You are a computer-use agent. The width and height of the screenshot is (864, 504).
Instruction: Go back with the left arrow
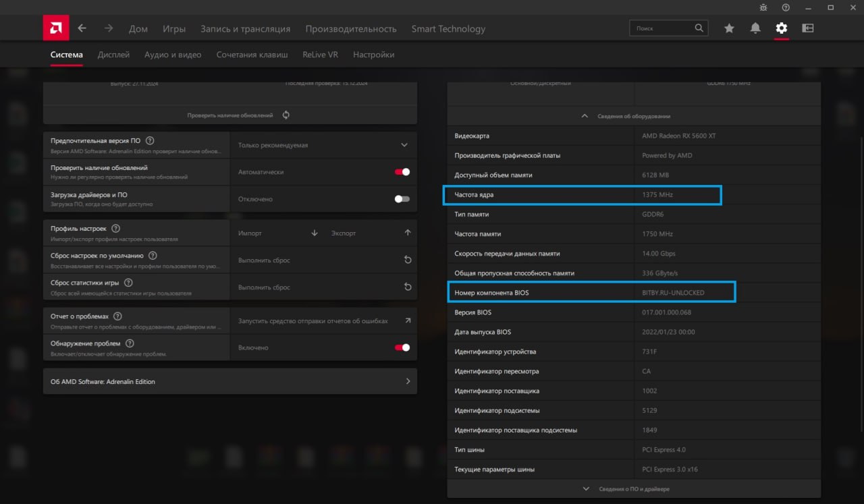(x=82, y=28)
